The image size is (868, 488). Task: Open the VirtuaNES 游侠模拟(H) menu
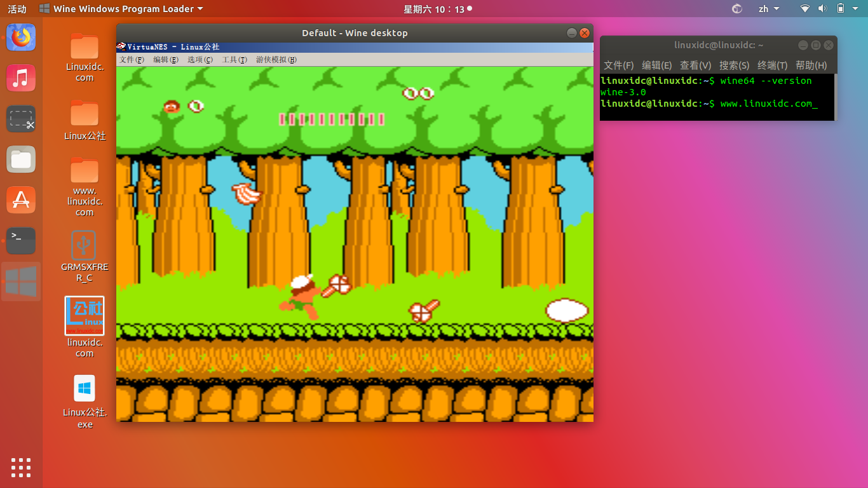click(276, 60)
